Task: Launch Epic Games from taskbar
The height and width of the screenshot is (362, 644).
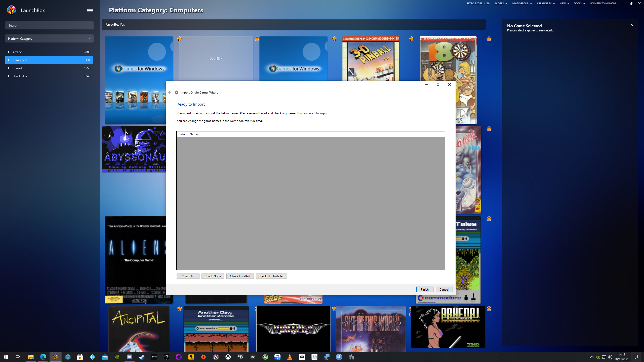Action: [x=167, y=357]
